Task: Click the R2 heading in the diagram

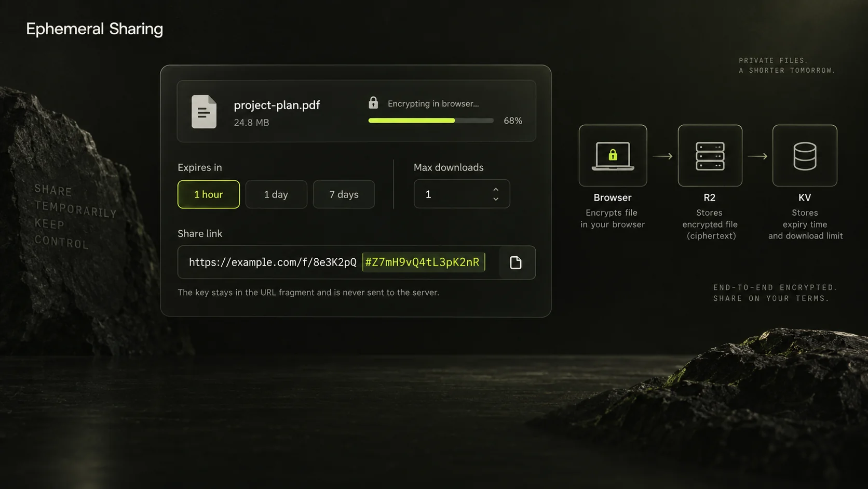Action: click(710, 197)
